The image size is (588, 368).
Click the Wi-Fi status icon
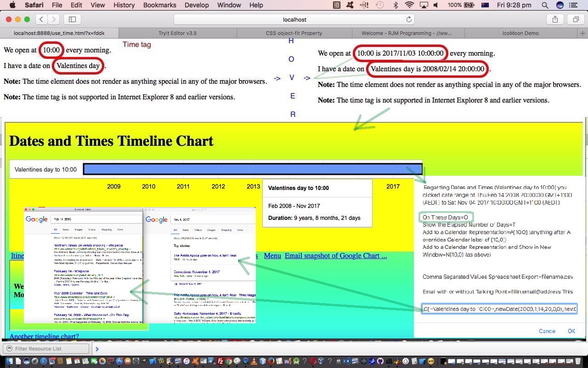coord(409,5)
